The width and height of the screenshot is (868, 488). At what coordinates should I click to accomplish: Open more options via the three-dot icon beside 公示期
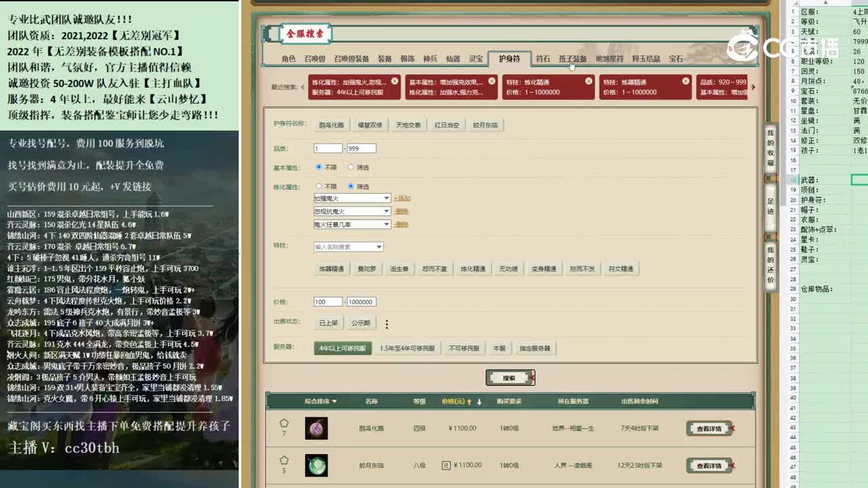(x=387, y=323)
